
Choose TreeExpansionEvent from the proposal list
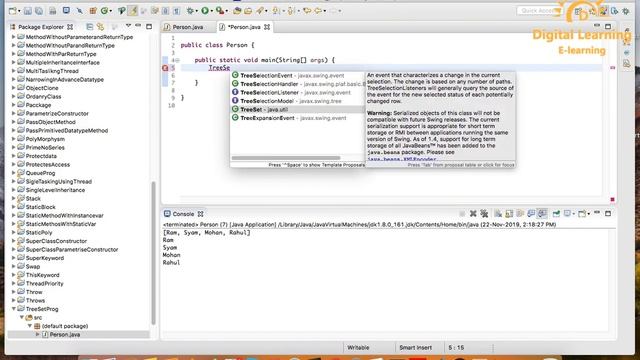(x=297, y=118)
